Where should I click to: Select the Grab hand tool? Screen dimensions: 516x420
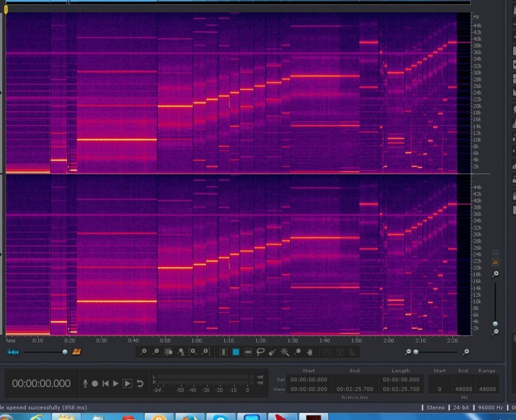pos(310,352)
